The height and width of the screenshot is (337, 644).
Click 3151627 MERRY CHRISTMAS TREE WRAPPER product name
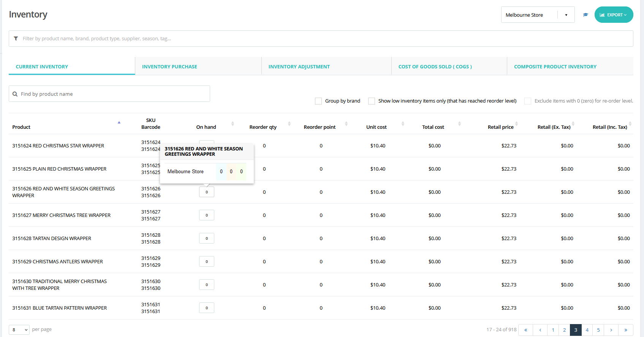(62, 215)
